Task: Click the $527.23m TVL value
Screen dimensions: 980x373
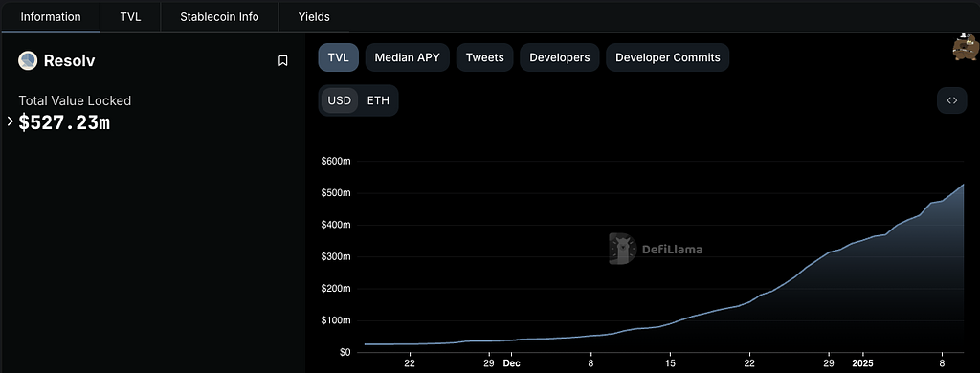Action: (64, 122)
